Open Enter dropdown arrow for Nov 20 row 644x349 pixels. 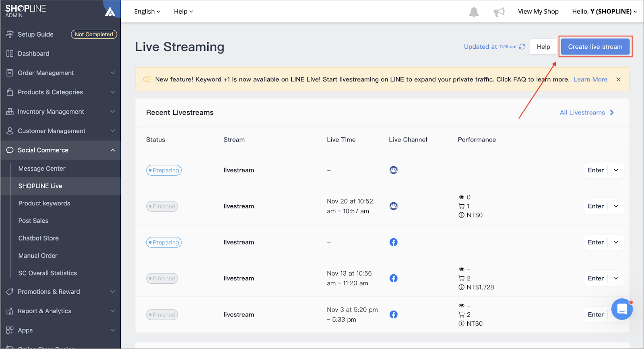pyautogui.click(x=616, y=206)
